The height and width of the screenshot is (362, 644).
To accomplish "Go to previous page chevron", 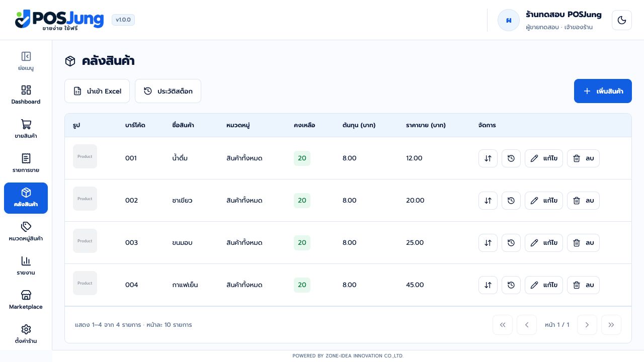I will click(x=527, y=325).
